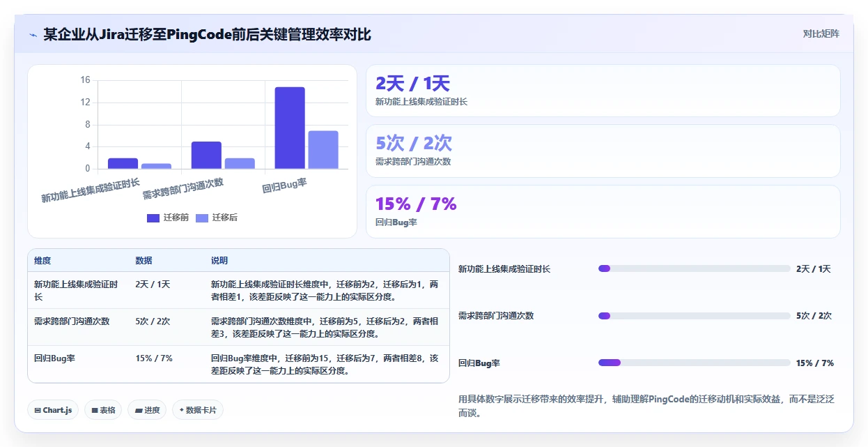Image resolution: width=868 pixels, height=447 pixels.
Task: Click the 迁移后 bar for 需求跨部门沟通次数
Action: pos(240,163)
